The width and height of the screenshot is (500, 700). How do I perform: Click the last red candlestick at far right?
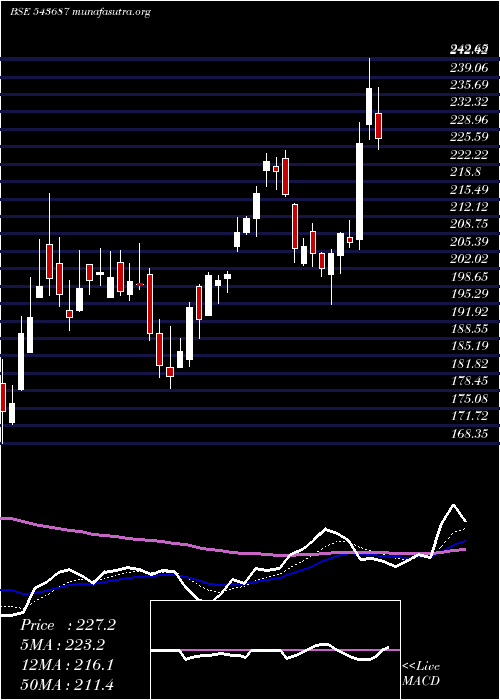[378, 126]
